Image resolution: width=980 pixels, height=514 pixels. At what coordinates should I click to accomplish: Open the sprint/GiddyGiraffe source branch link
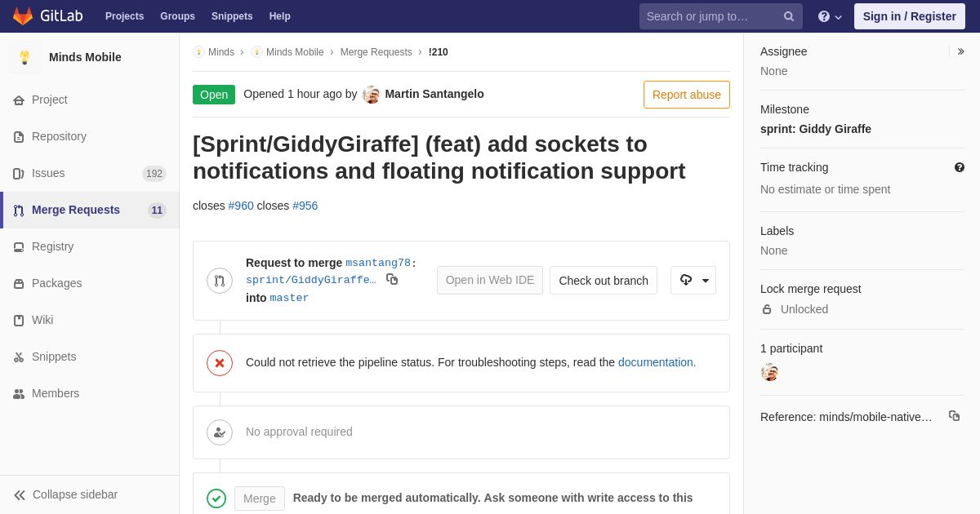311,280
